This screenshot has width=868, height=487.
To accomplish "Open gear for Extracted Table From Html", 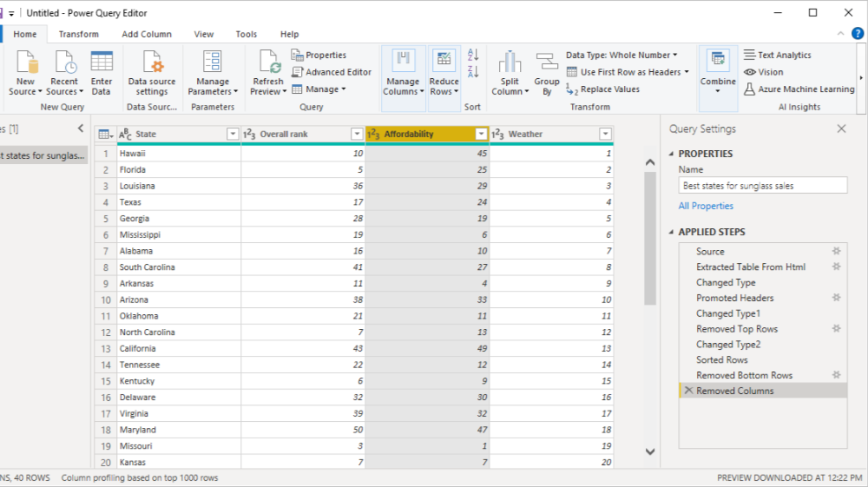I will coord(837,267).
